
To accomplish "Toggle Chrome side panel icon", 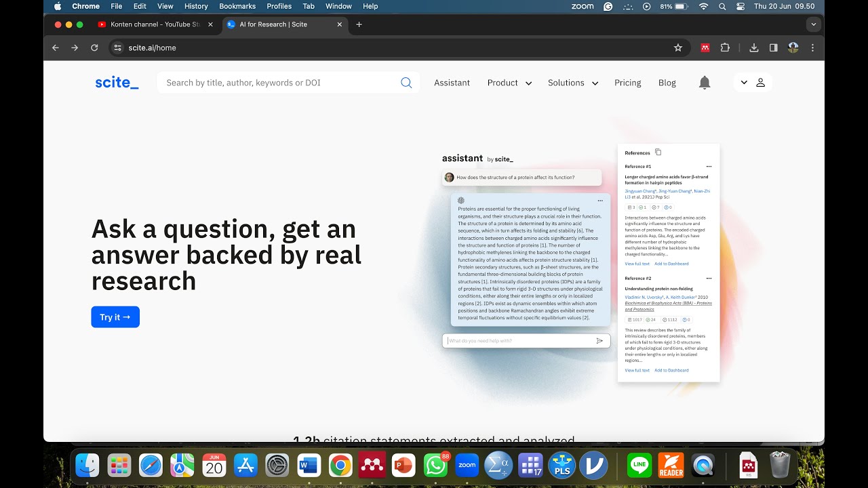I will 774,47.
